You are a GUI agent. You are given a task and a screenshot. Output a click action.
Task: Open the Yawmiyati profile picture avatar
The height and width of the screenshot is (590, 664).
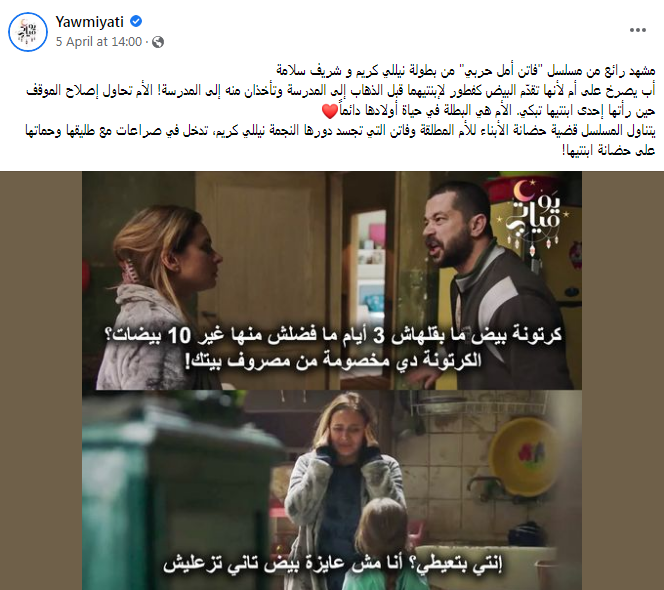point(28,32)
